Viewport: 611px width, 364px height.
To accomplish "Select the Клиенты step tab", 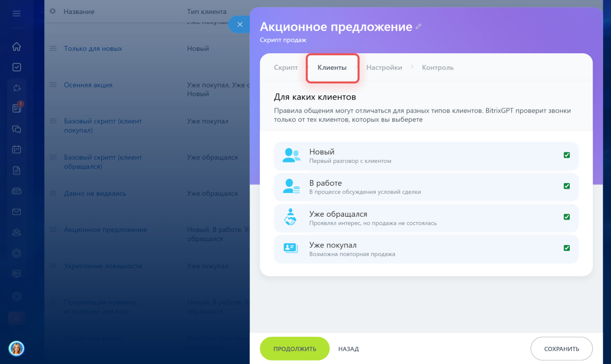I will tap(332, 67).
